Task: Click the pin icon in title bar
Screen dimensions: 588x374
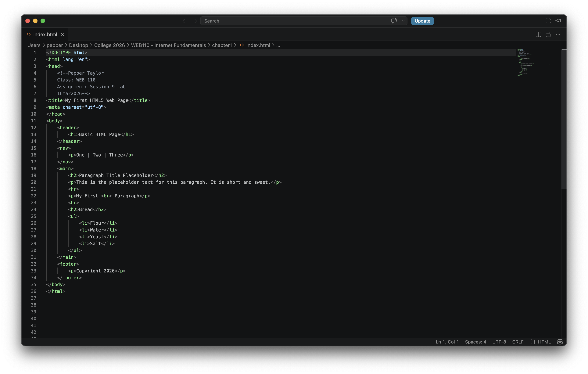Action: coord(558,21)
